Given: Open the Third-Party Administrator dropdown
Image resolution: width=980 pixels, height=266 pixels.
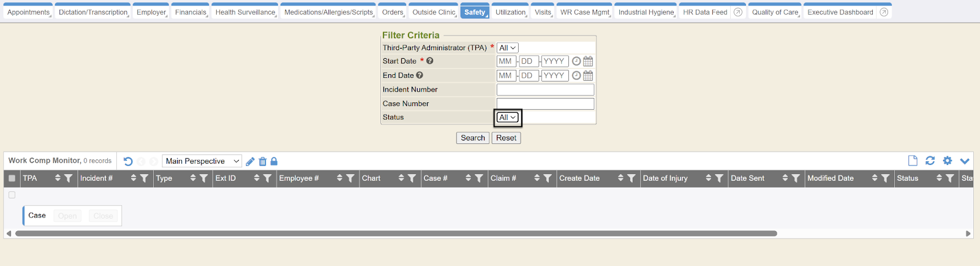Looking at the screenshot, I should (507, 48).
